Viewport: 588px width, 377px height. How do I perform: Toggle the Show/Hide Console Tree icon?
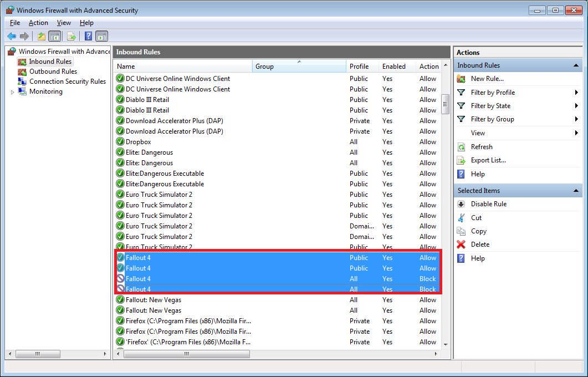[x=55, y=37]
